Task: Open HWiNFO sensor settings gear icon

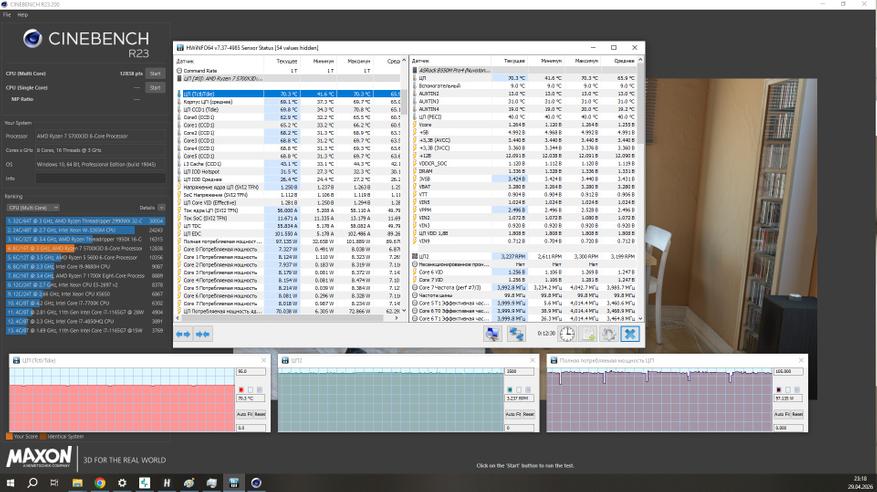Action: (609, 334)
